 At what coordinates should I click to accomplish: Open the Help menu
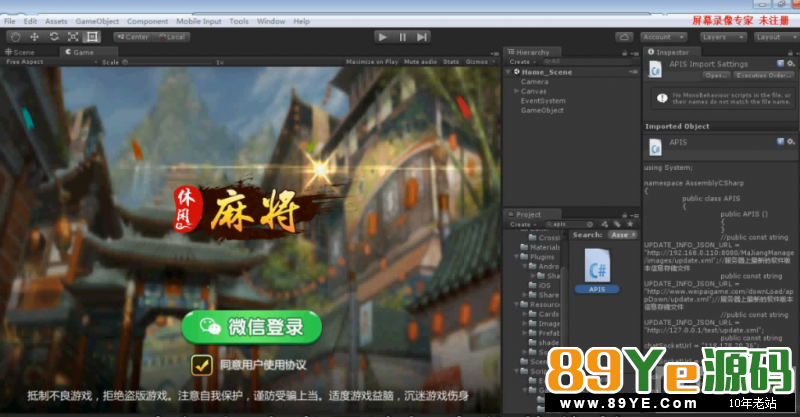[x=301, y=21]
